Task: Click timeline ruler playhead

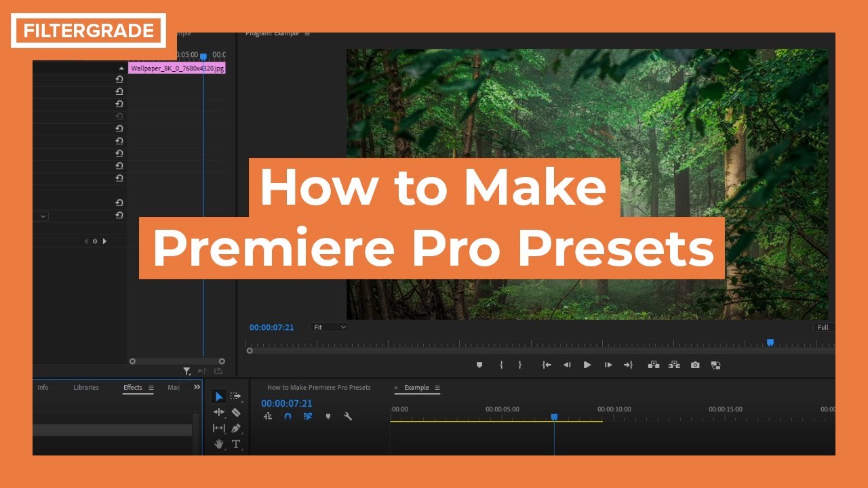Action: (x=554, y=418)
